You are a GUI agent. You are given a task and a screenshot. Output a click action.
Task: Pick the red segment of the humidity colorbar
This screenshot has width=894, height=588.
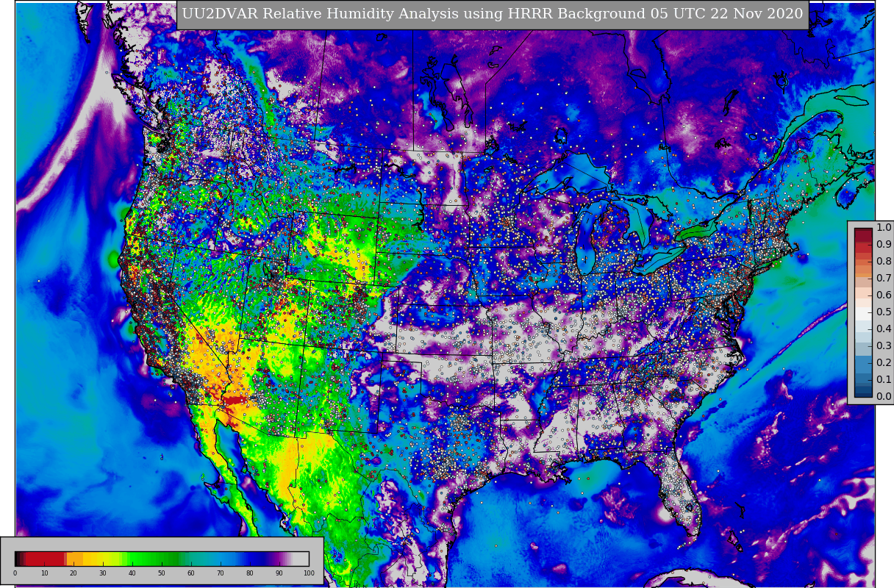click(x=45, y=559)
